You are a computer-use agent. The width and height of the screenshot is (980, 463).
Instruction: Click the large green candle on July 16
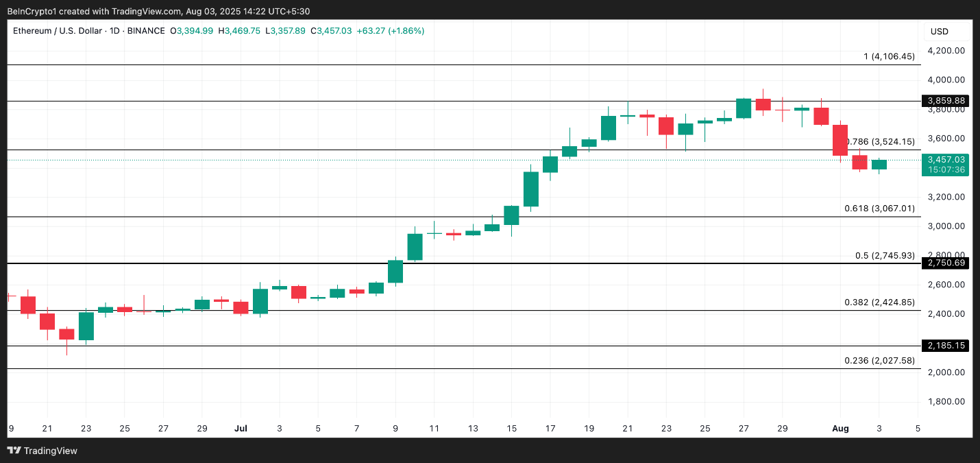point(531,189)
